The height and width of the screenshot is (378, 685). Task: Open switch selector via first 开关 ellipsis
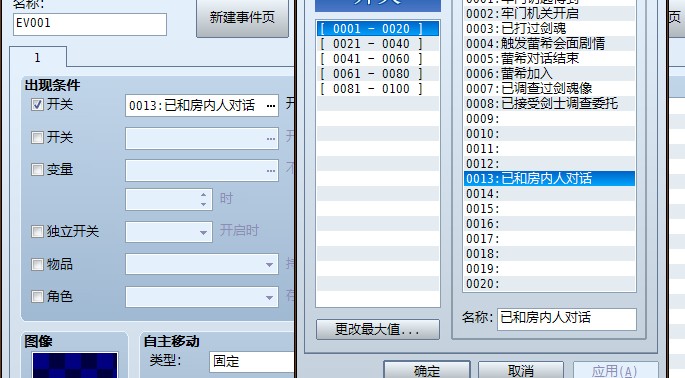[271, 106]
